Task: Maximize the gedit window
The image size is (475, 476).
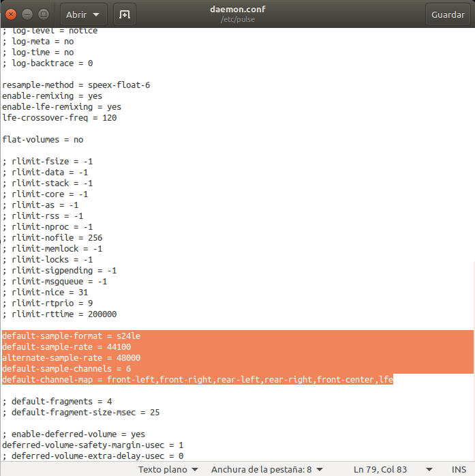Action: (x=44, y=14)
